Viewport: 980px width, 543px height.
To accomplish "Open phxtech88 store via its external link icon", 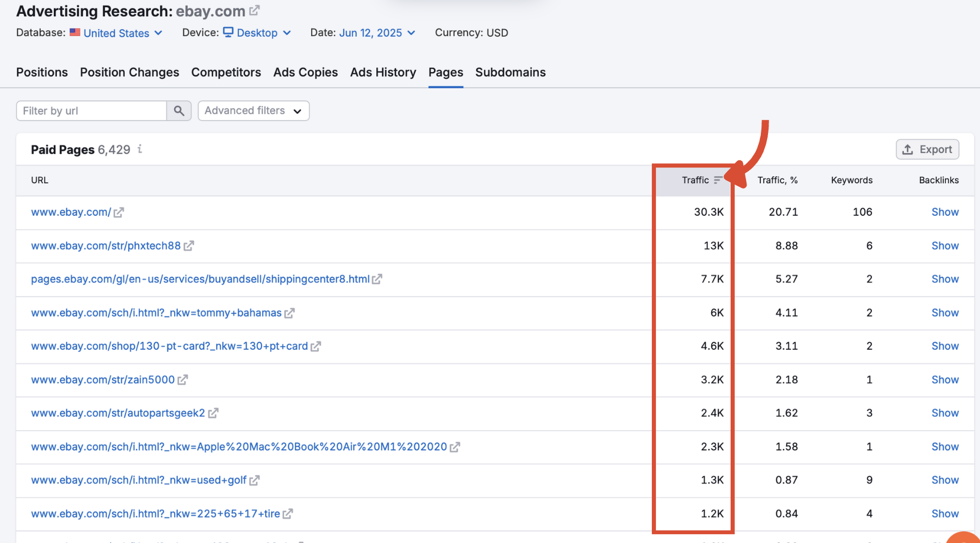I will click(188, 245).
